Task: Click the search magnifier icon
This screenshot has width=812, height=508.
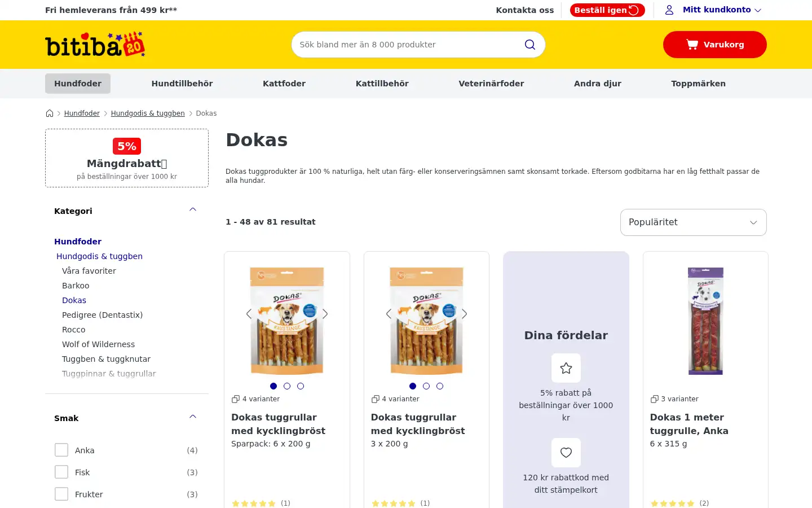Action: point(530,45)
